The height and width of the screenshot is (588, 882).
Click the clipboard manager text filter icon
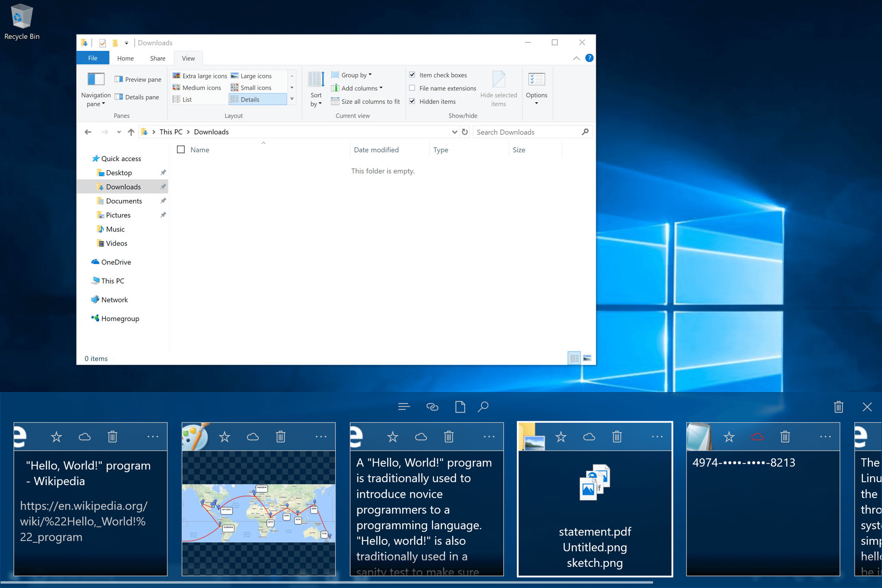pyautogui.click(x=404, y=407)
